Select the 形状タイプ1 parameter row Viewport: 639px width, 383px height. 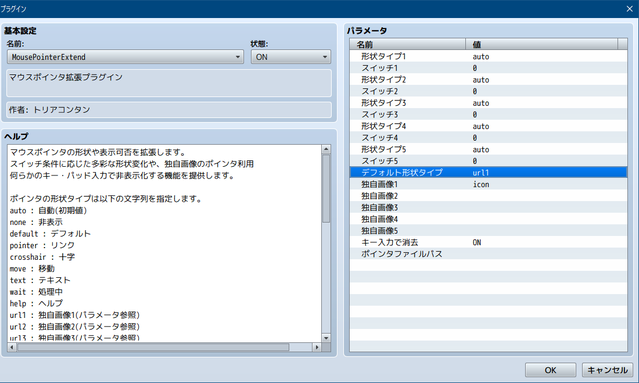[488, 56]
